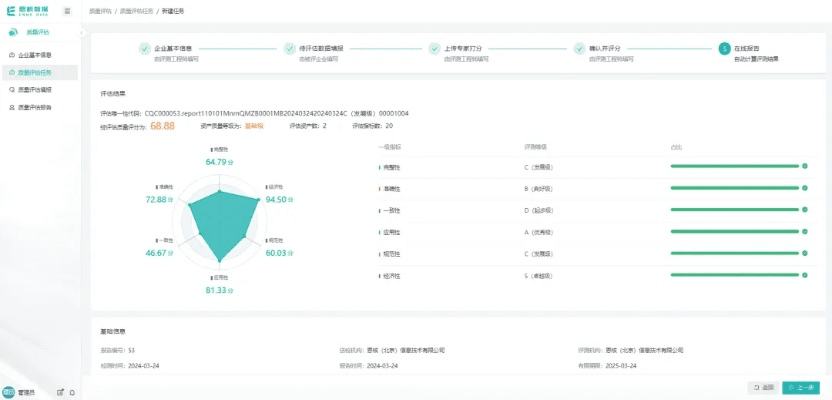
Task: Open 企业基本信息 in the sidebar
Action: tap(34, 55)
